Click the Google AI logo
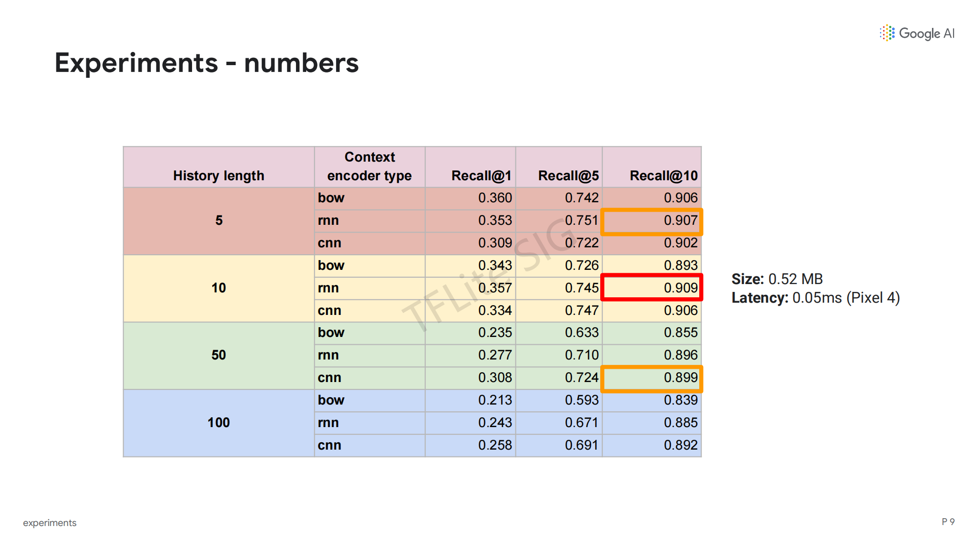This screenshot has height=551, width=980. 917,33
